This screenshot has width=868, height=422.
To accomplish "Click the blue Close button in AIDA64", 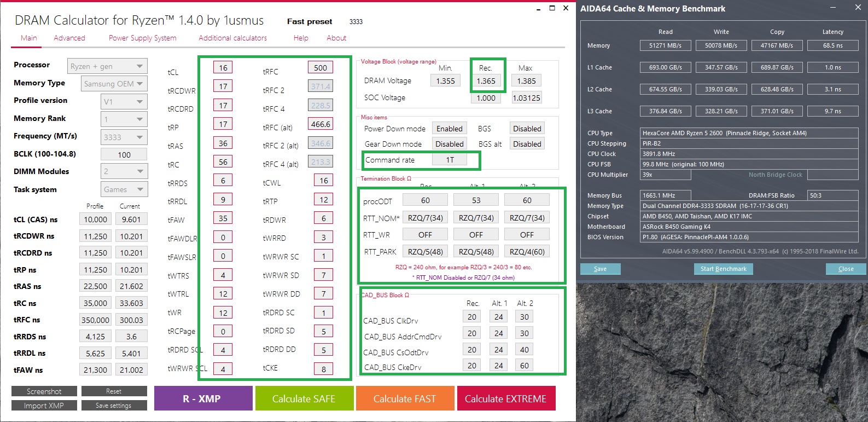I will coord(846,269).
